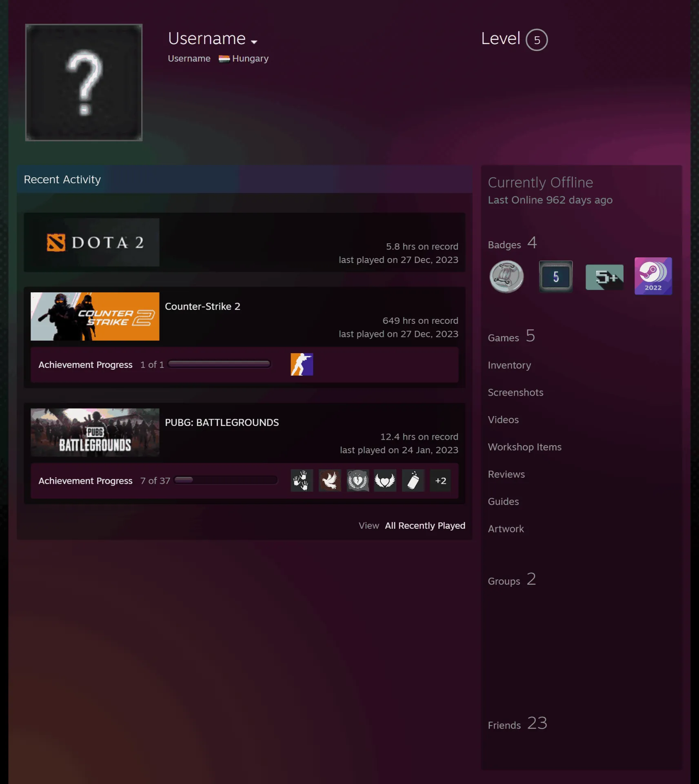Image resolution: width=699 pixels, height=784 pixels.
Task: Click the 5+ game collector badge
Action: [x=604, y=277]
